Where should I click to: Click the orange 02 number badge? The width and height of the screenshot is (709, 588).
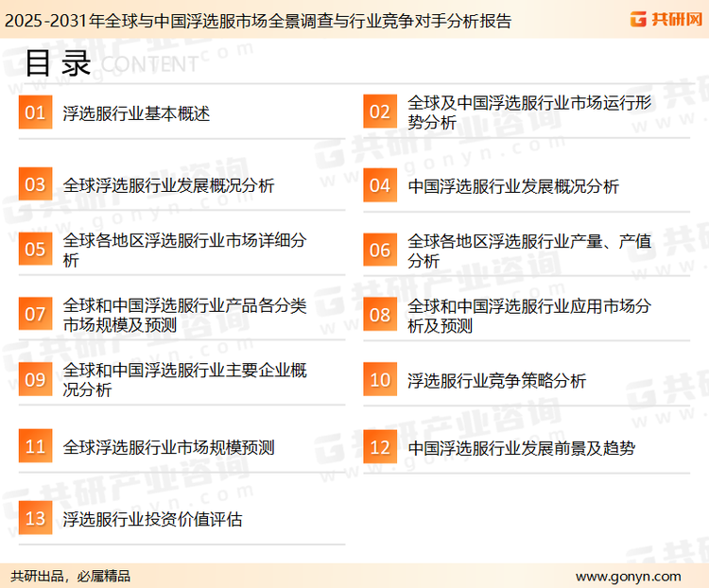(380, 113)
